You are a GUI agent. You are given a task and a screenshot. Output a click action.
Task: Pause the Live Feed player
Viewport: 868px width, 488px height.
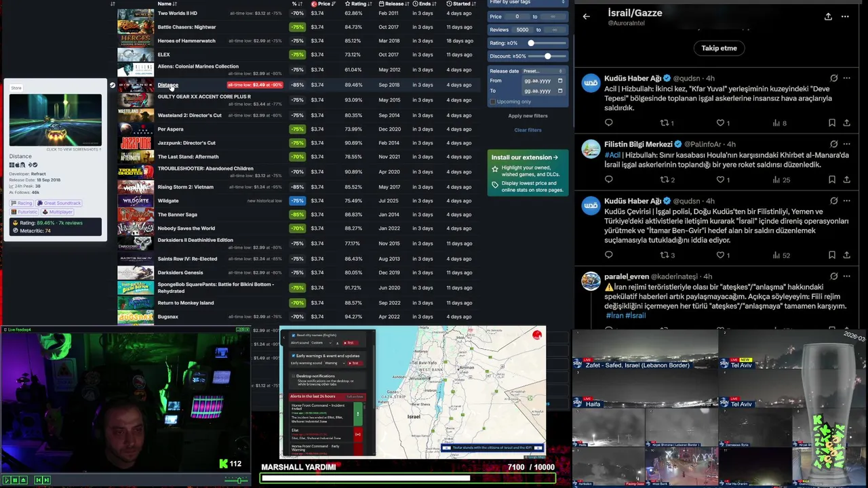(x=15, y=480)
